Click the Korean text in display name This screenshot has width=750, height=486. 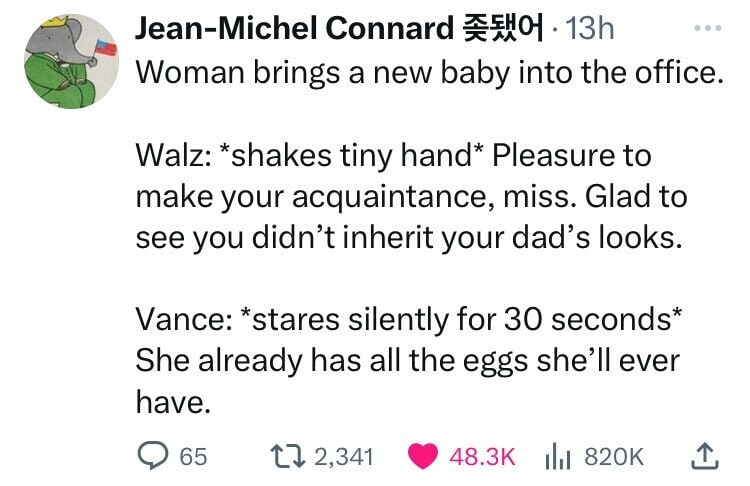(x=502, y=28)
